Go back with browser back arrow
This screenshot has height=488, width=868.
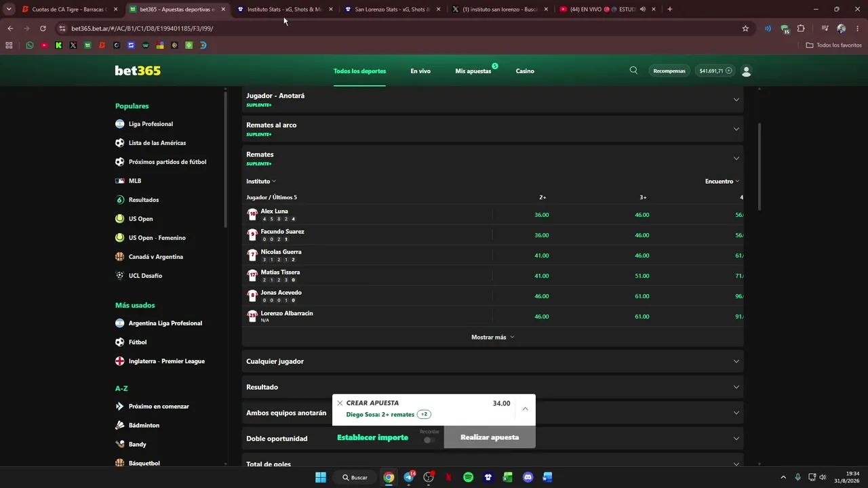point(10,28)
